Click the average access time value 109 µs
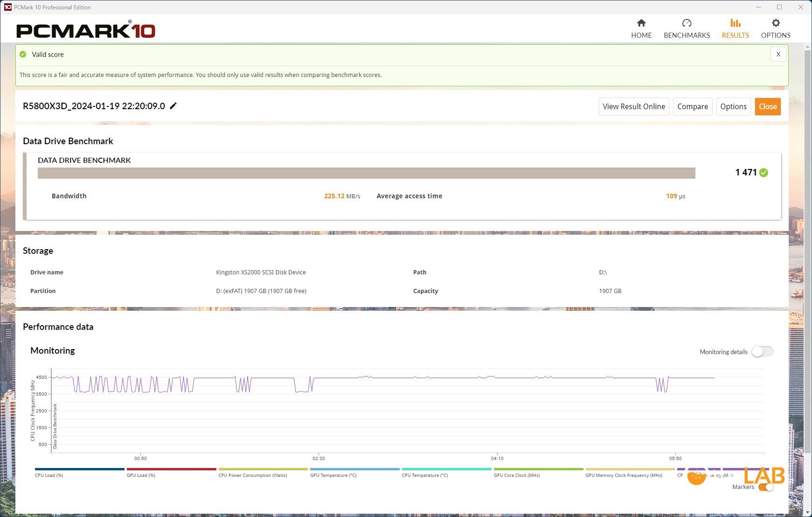The height and width of the screenshot is (517, 812). tap(675, 196)
